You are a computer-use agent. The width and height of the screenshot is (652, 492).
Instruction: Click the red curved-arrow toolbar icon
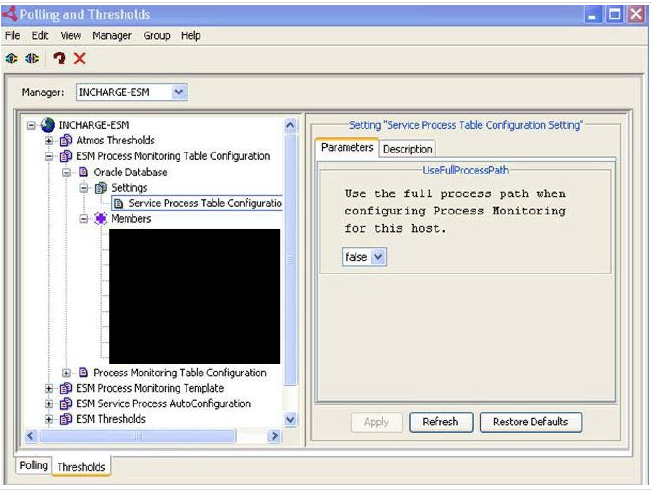coord(59,58)
